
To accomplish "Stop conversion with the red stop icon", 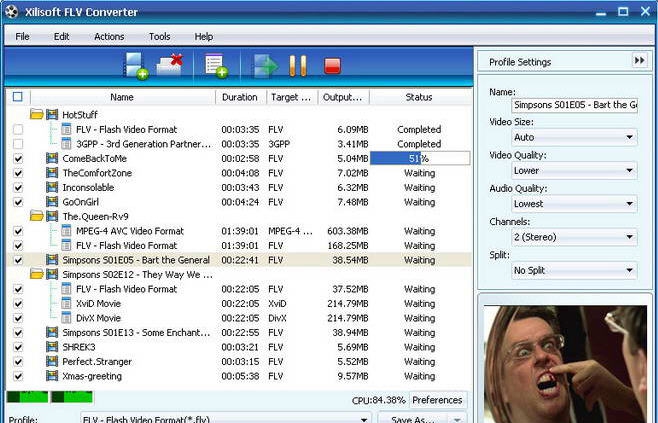I will click(x=332, y=66).
